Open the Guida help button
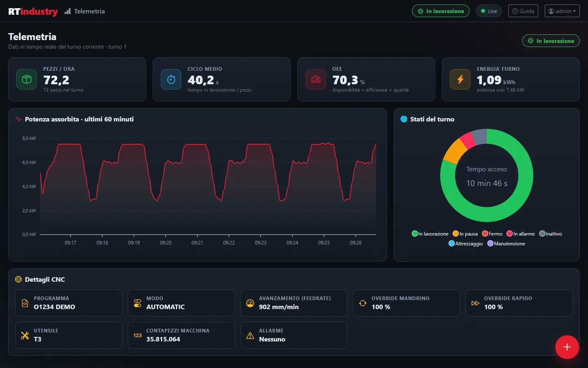The width and height of the screenshot is (588, 368). coord(523,11)
